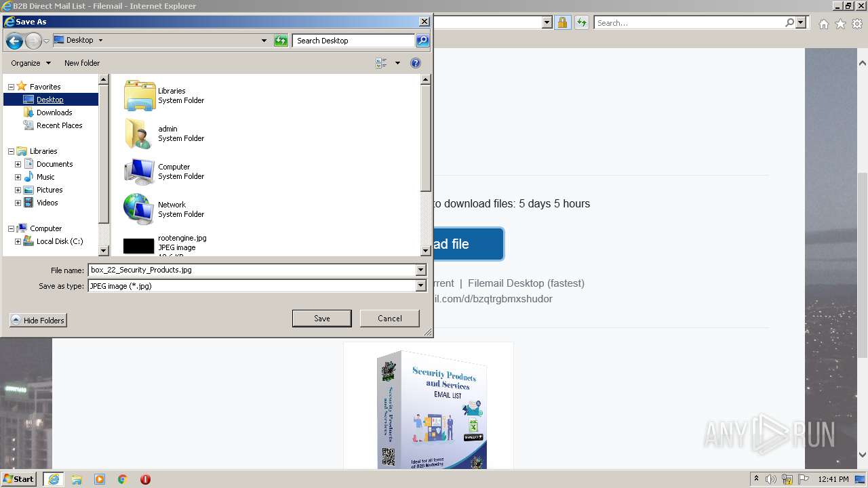Select Network system folder icon
Viewport: 868px width, 488px height.
(140, 209)
